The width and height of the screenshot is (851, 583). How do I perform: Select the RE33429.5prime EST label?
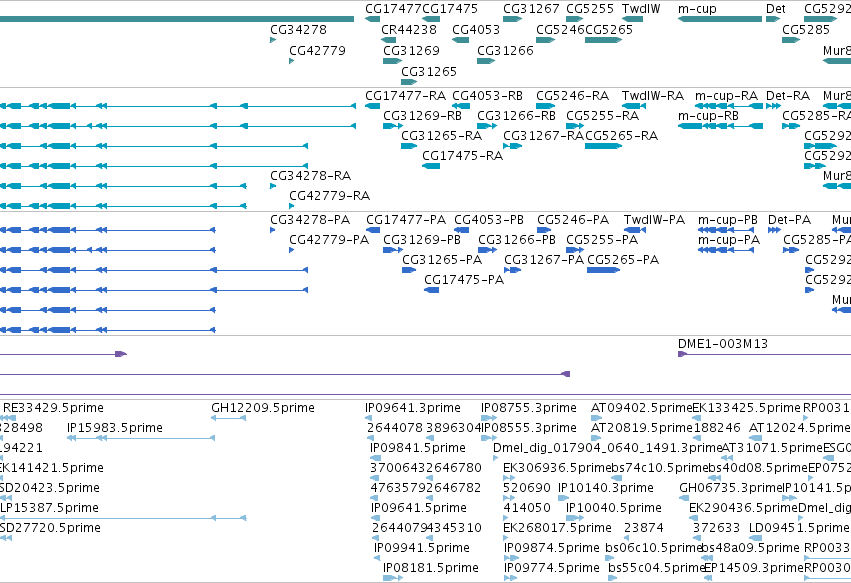click(x=53, y=408)
